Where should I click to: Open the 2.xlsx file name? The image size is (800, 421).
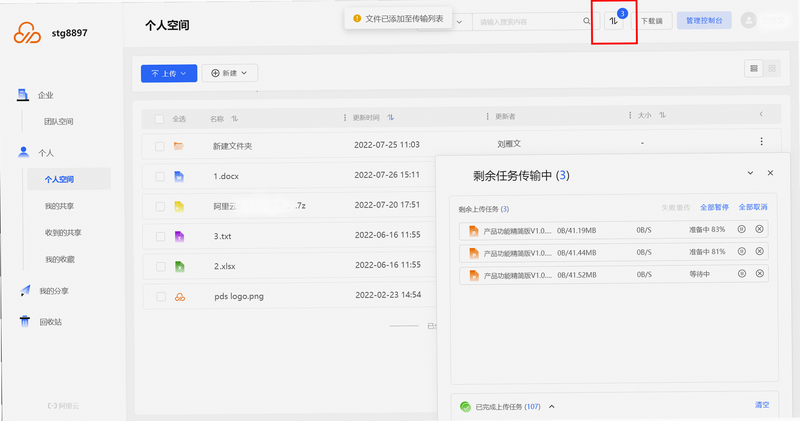(224, 266)
